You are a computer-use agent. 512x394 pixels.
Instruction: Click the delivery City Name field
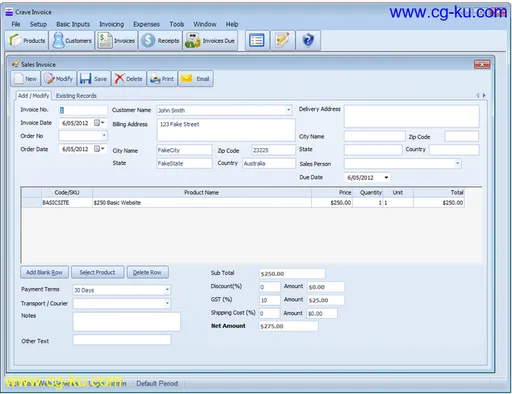[375, 136]
